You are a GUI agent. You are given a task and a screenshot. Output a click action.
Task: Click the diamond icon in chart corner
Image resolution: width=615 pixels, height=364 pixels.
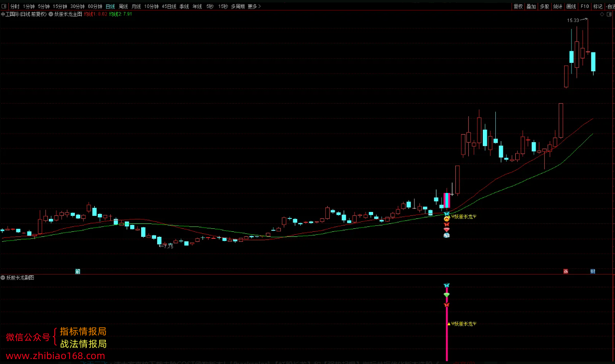click(602, 14)
